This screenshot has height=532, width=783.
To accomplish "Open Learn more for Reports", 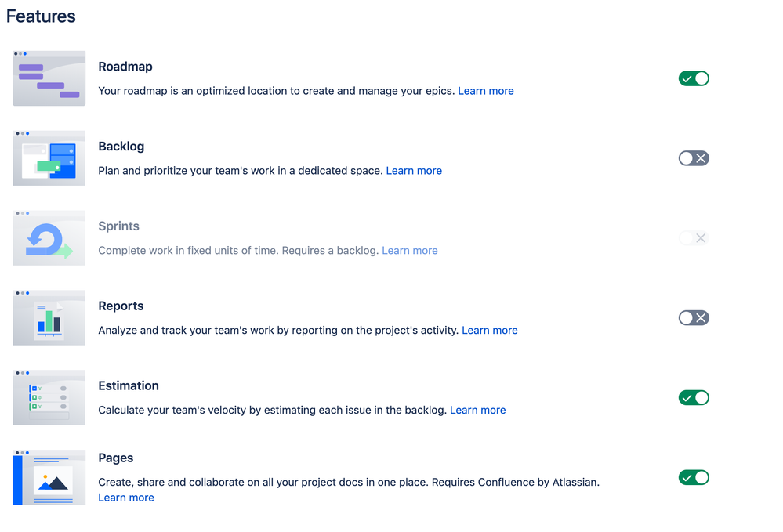I will (x=489, y=330).
